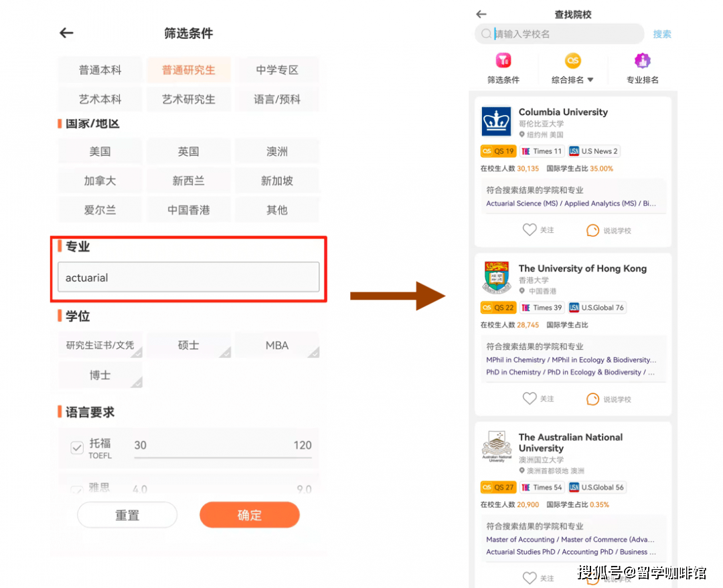Click the back arrow on 查找院校 page
Image resolution: width=723 pixels, height=588 pixels.
tap(481, 13)
